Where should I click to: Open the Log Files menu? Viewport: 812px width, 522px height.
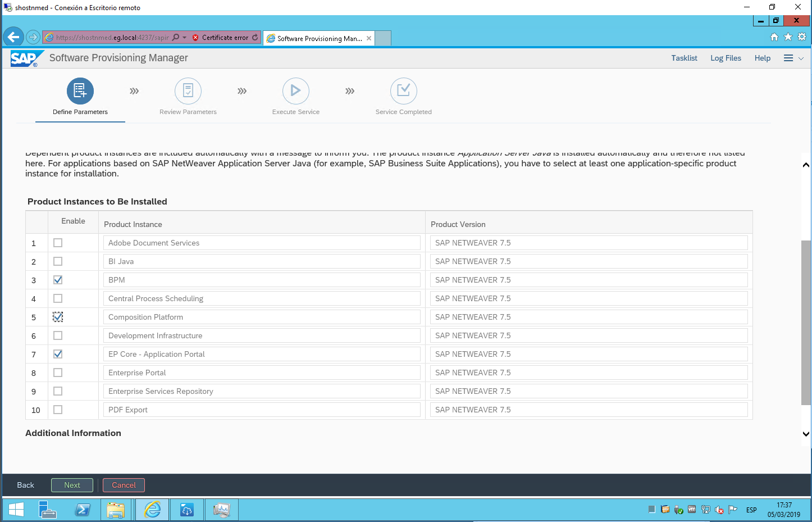[x=726, y=58]
